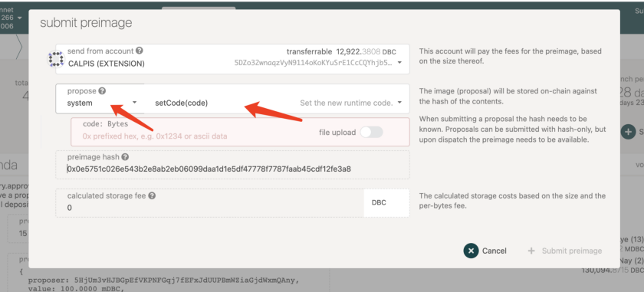This screenshot has height=292, width=644.
Task: Click 'value: 100.0000 mDBC' in background page
Action: [x=76, y=288]
